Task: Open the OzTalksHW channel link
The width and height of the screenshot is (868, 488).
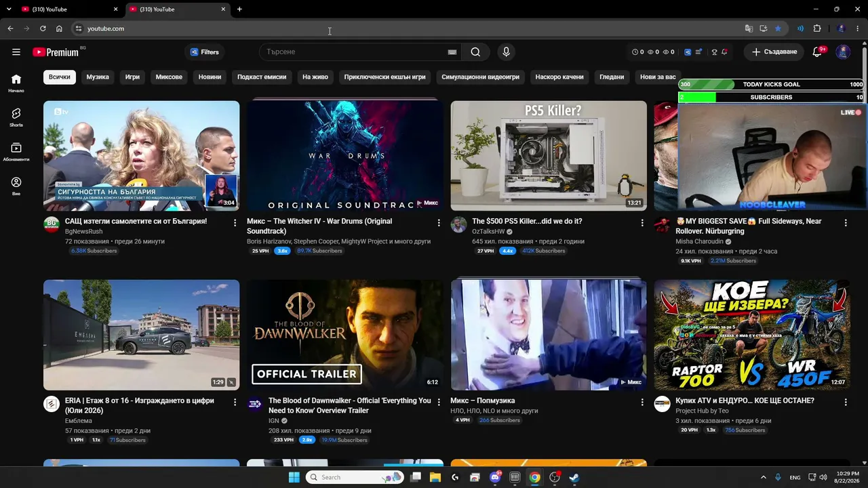Action: point(488,231)
